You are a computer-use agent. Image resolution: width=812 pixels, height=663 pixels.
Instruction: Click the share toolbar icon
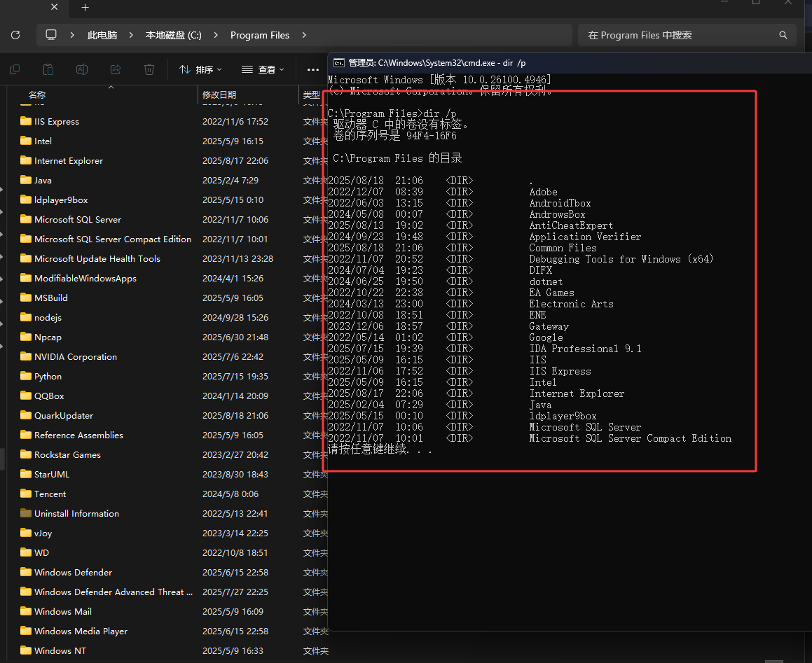[x=116, y=69]
